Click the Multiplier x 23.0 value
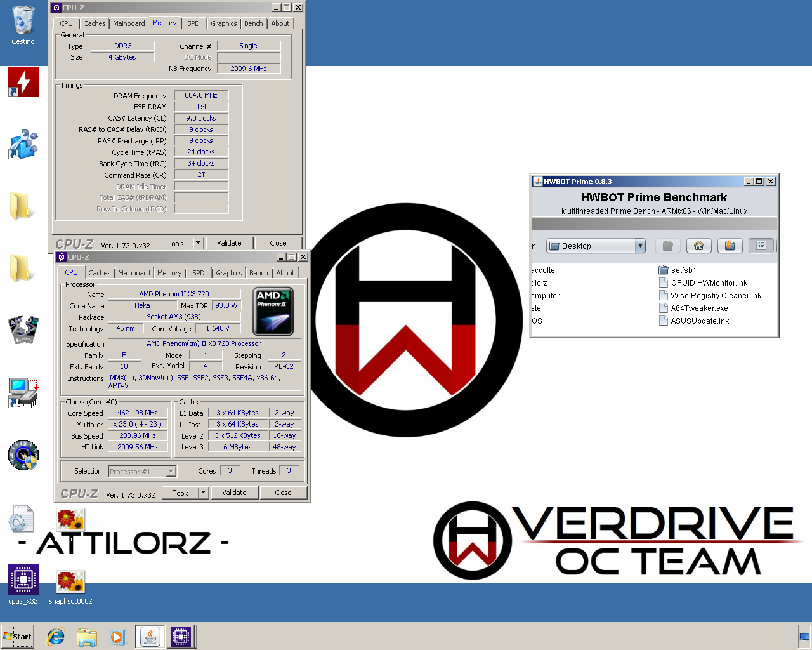The width and height of the screenshot is (812, 650). 138,424
